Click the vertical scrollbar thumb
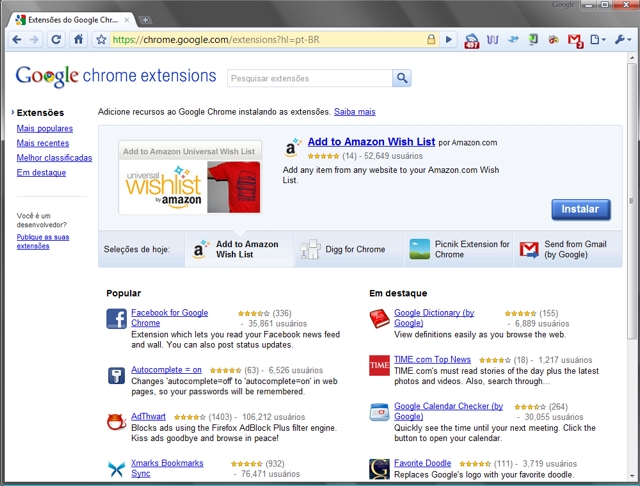This screenshot has height=486, width=640. [632, 200]
